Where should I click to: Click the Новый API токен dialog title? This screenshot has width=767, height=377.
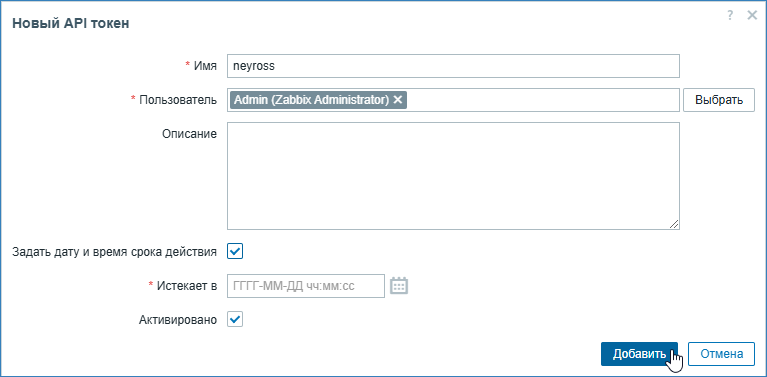point(70,23)
